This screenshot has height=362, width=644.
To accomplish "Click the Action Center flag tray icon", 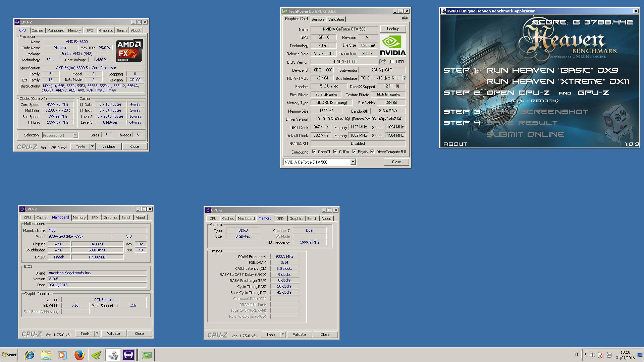I will click(601, 355).
